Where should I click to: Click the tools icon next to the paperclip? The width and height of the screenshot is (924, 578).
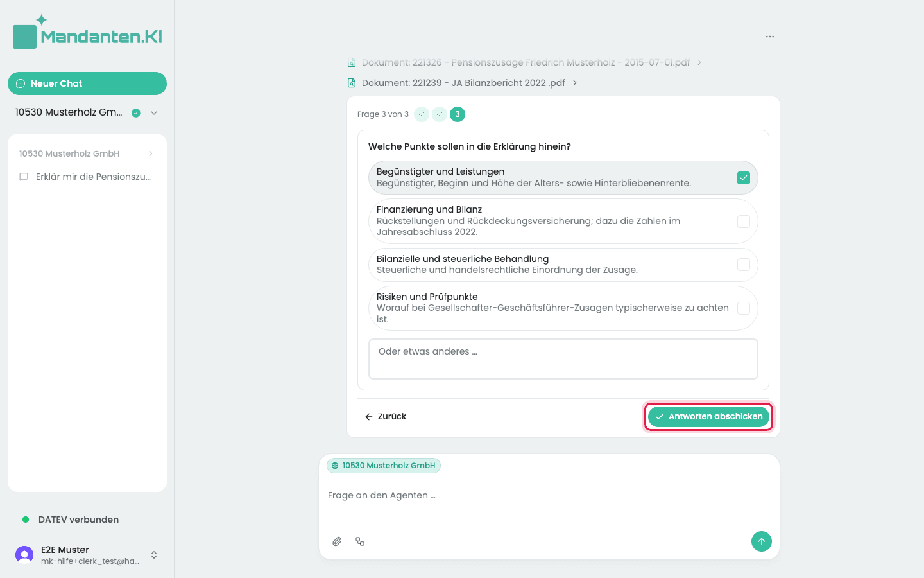(360, 541)
